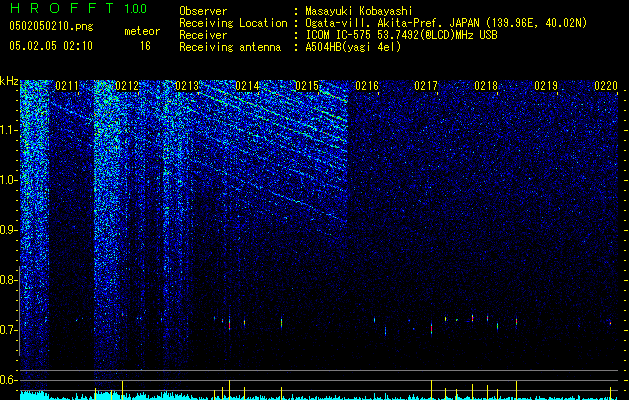Viewport: 629px width, 400px height.
Task: Click the meteor count value 16
Action: coord(145,46)
